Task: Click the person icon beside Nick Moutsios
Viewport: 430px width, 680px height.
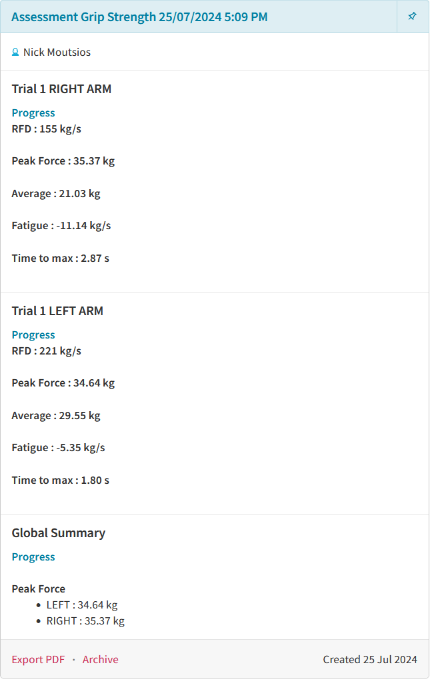Action: (15, 52)
